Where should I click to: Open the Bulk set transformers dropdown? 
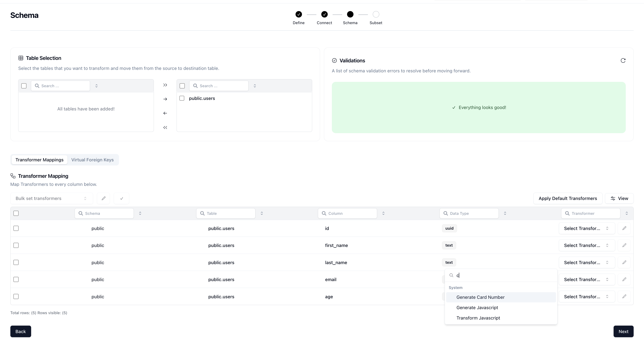[52, 198]
